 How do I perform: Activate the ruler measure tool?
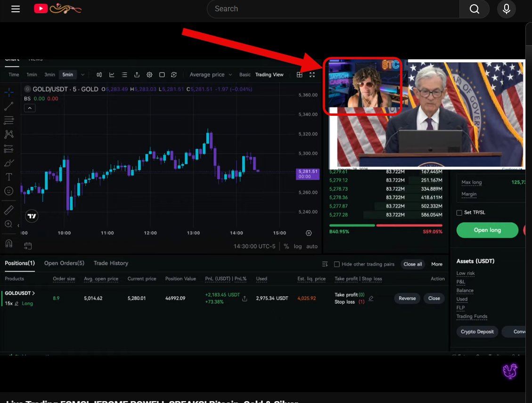click(9, 210)
